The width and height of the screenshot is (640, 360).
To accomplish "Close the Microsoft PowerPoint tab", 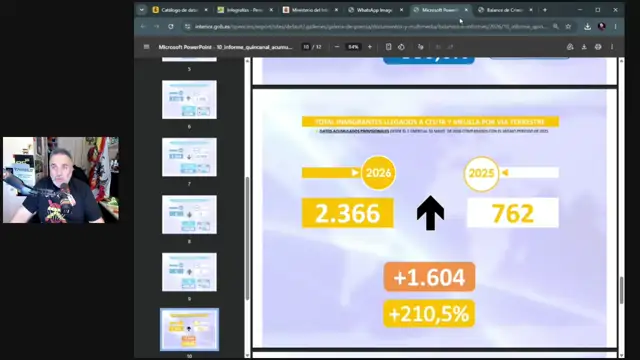I will pyautogui.click(x=466, y=10).
